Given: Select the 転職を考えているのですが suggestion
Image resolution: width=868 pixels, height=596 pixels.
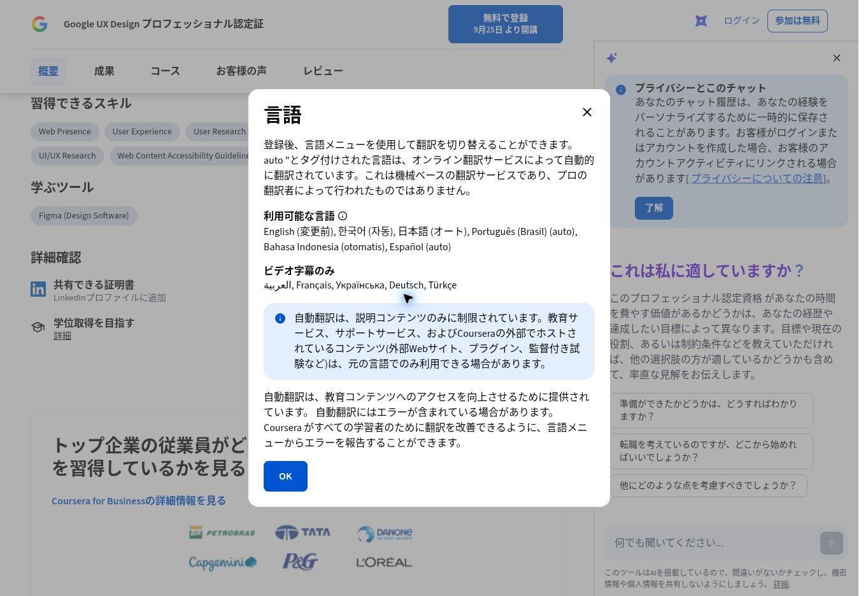Looking at the screenshot, I should (711, 451).
